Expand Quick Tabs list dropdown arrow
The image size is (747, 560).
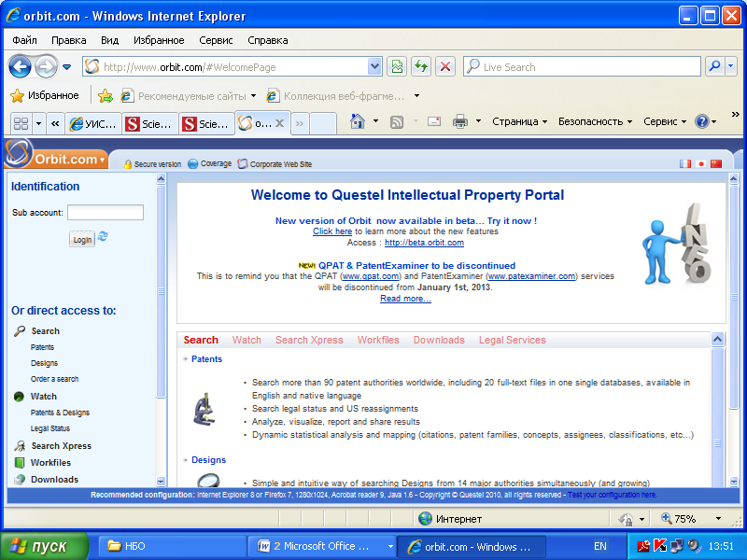(38, 124)
